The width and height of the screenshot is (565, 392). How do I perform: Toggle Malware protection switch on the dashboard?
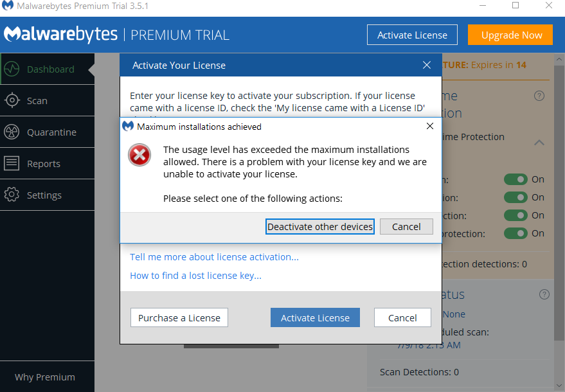516,215
